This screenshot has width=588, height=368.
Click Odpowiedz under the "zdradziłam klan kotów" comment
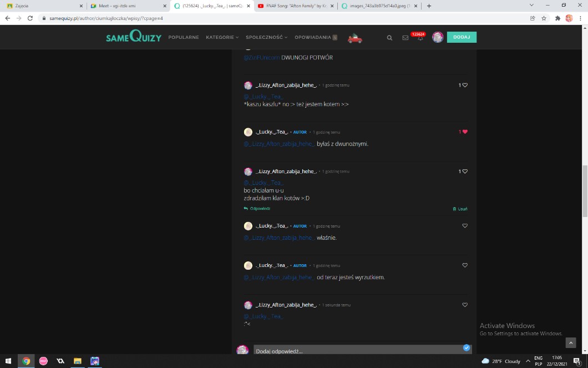point(257,209)
